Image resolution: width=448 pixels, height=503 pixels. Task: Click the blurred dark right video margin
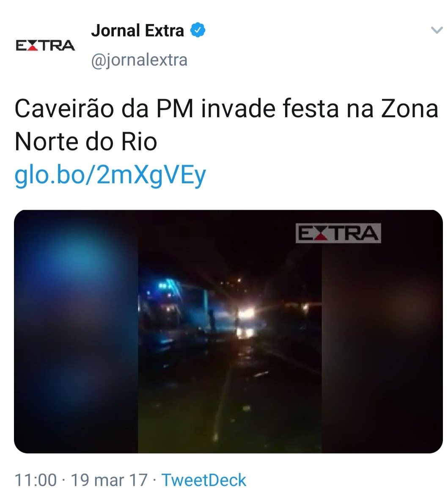[382, 332]
